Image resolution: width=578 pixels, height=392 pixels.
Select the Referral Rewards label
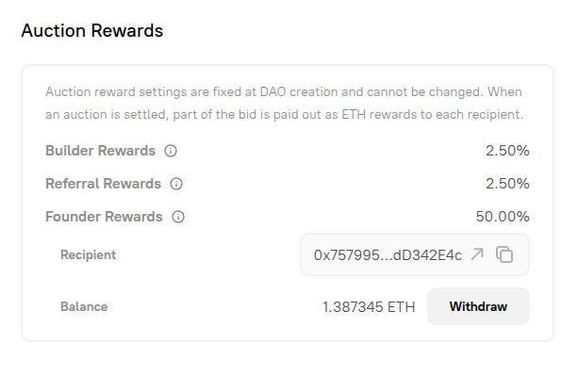pyautogui.click(x=103, y=184)
